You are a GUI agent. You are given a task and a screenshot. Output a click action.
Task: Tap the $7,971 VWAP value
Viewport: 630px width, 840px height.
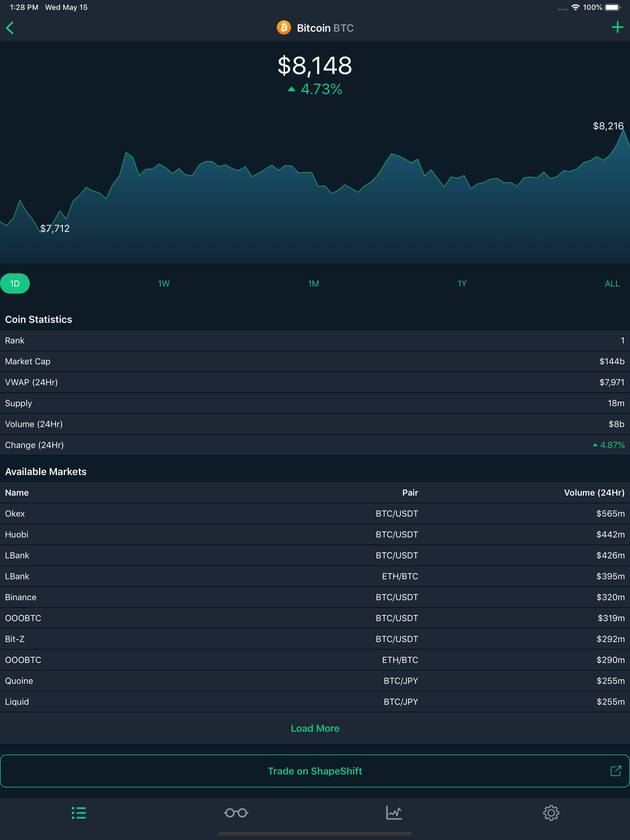click(612, 382)
